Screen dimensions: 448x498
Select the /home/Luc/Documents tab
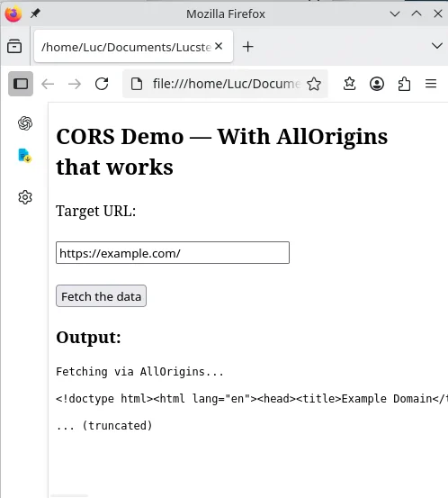pos(133,46)
